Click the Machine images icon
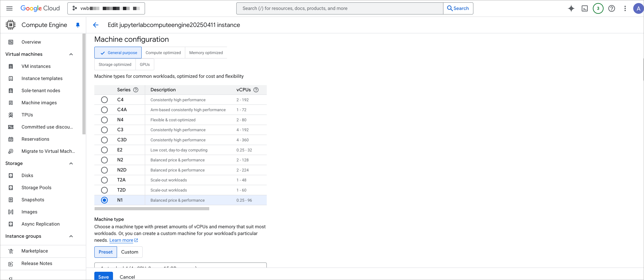Image resolution: width=644 pixels, height=280 pixels. pos(11,103)
